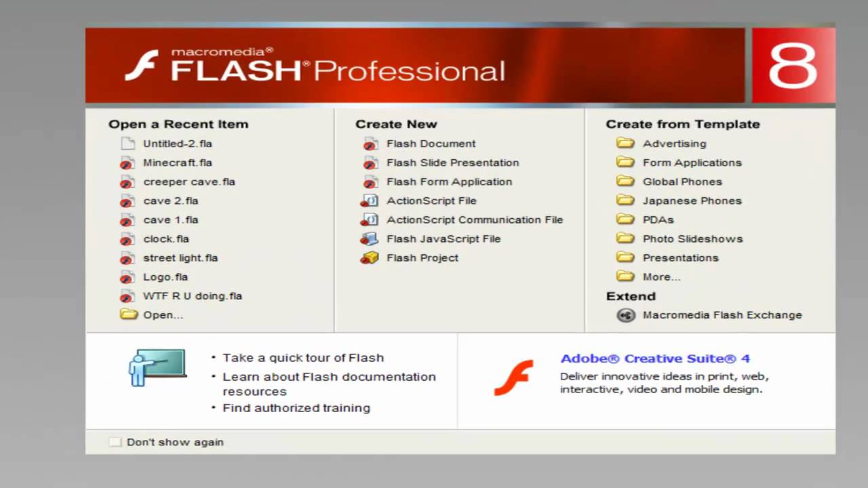Viewport: 868px width, 488px height.
Task: Click the Advertising template folder icon
Action: point(625,143)
